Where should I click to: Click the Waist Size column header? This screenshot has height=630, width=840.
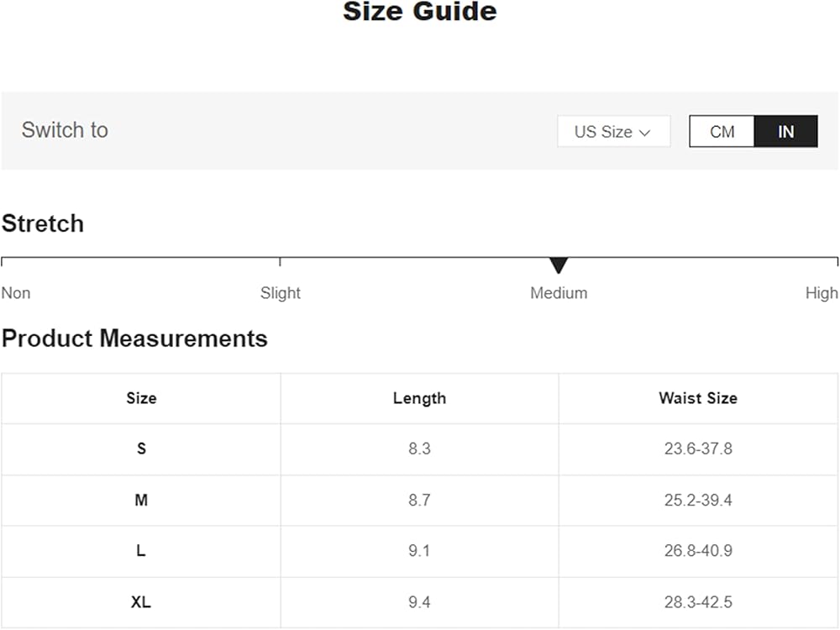(698, 398)
